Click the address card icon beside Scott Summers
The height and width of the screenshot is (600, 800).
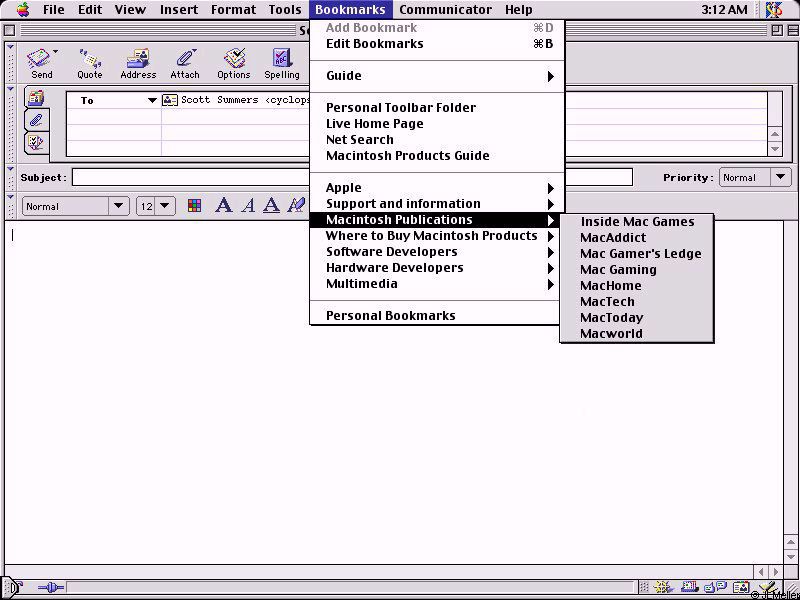point(169,100)
